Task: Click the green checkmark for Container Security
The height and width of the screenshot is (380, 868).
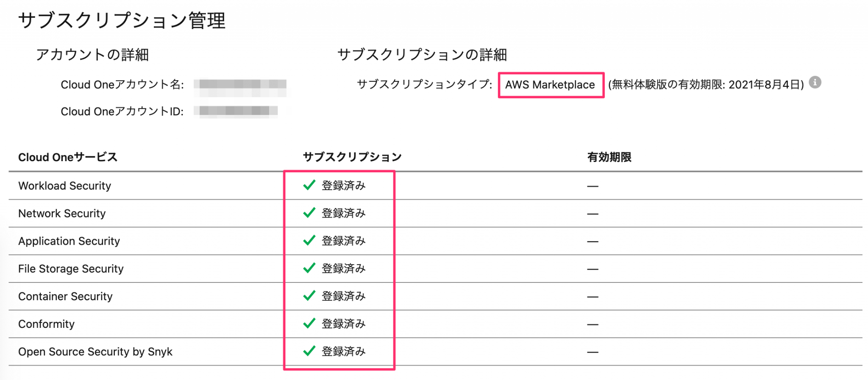Action: (x=309, y=296)
